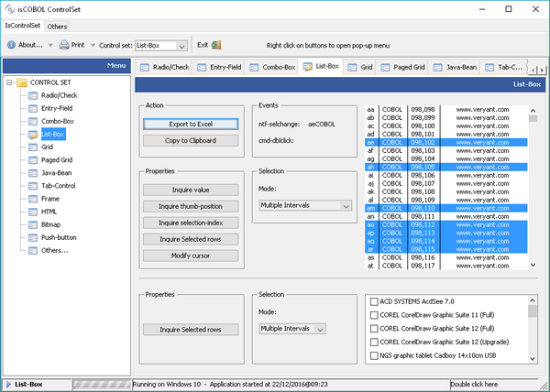Viewport: 550px width, 392px height.
Task: Click the CONTROL SET folder icon
Action: [x=21, y=82]
